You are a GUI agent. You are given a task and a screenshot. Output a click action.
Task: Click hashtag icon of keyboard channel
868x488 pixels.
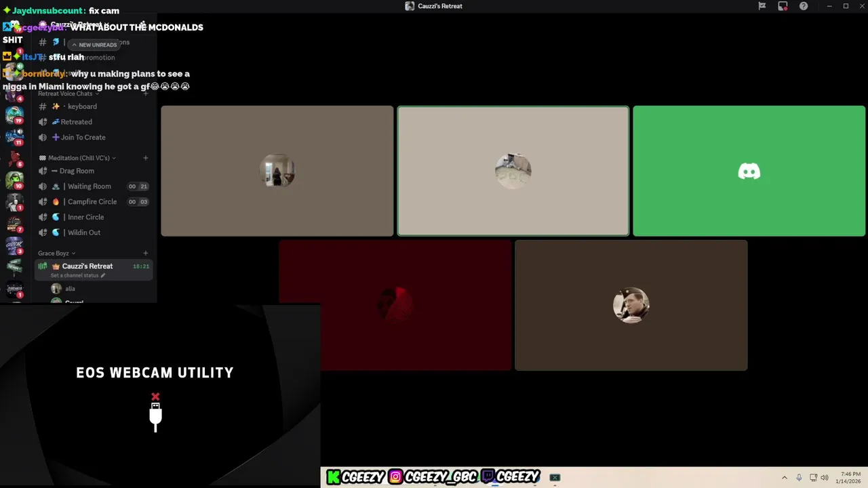pos(43,106)
